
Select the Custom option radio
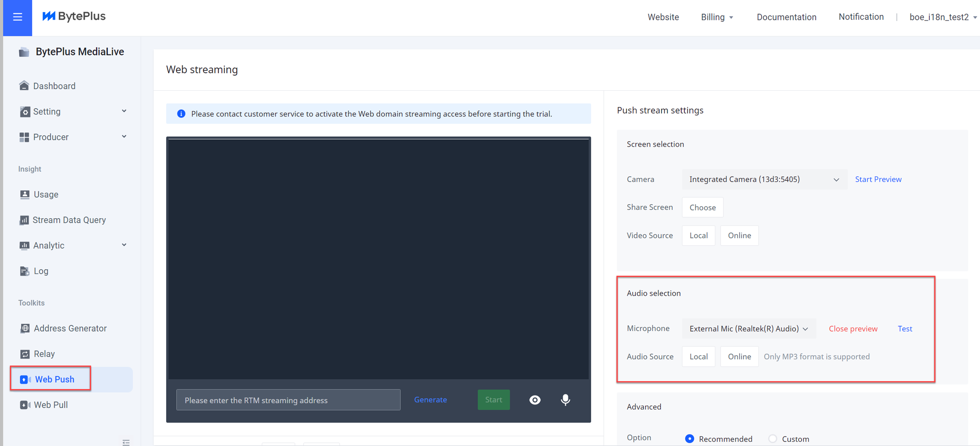tap(772, 438)
